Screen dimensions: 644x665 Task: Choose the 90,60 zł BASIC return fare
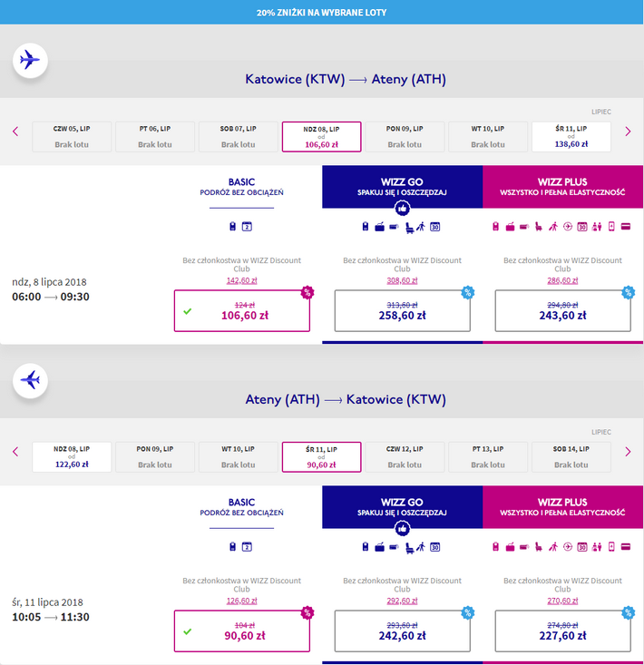pyautogui.click(x=241, y=631)
